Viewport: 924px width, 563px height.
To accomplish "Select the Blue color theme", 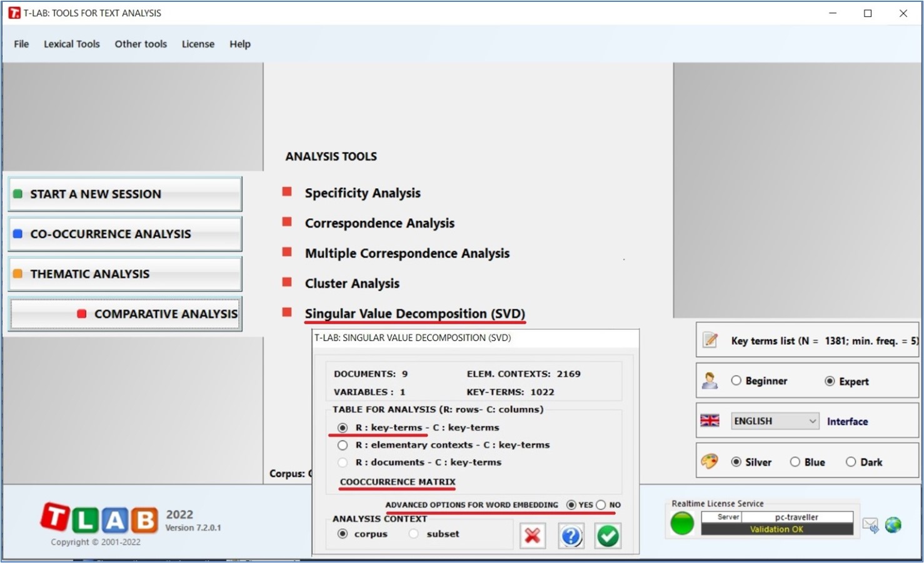I will 795,462.
